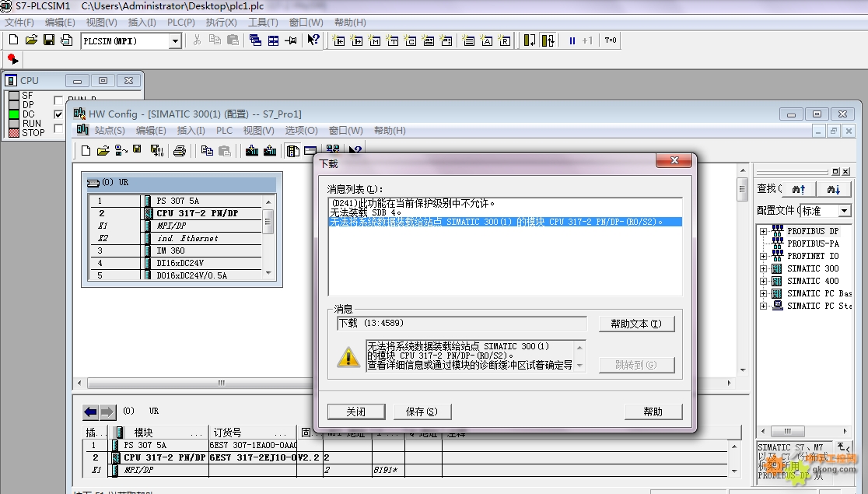Insert a counter (C) window in PLCSIM
This screenshot has width=868, height=494.
(x=410, y=40)
